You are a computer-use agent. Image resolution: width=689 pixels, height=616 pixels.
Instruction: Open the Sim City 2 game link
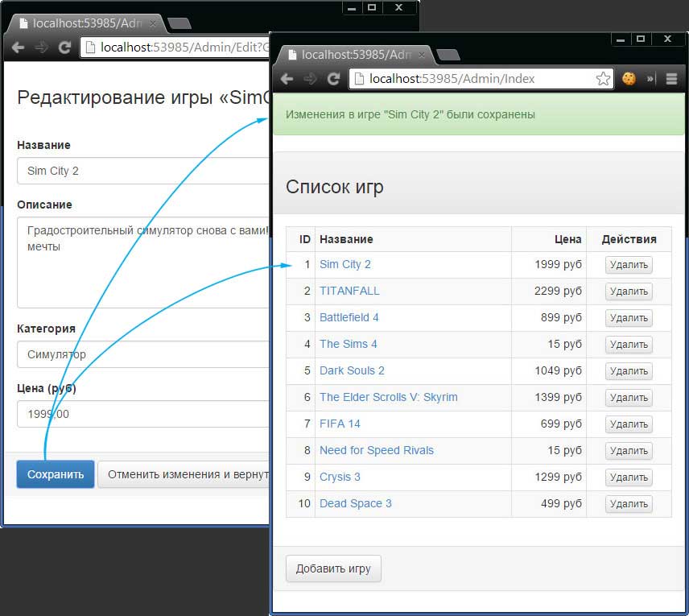click(345, 264)
